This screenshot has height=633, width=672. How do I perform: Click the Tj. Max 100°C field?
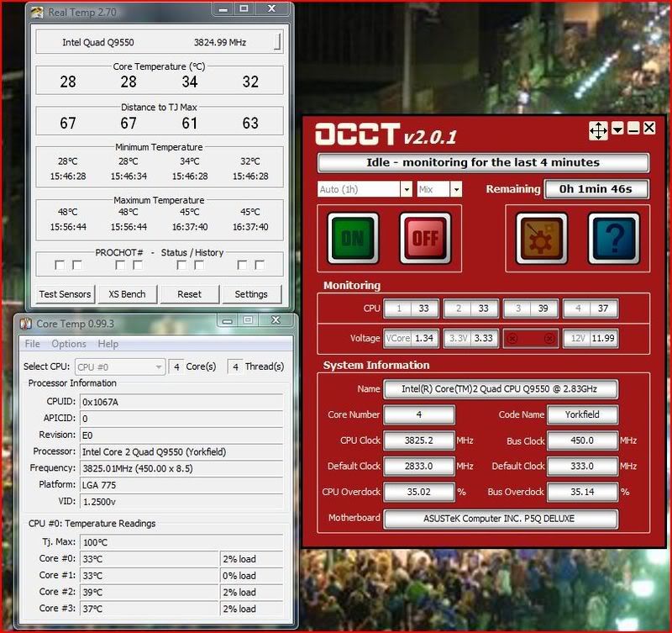coord(181,542)
